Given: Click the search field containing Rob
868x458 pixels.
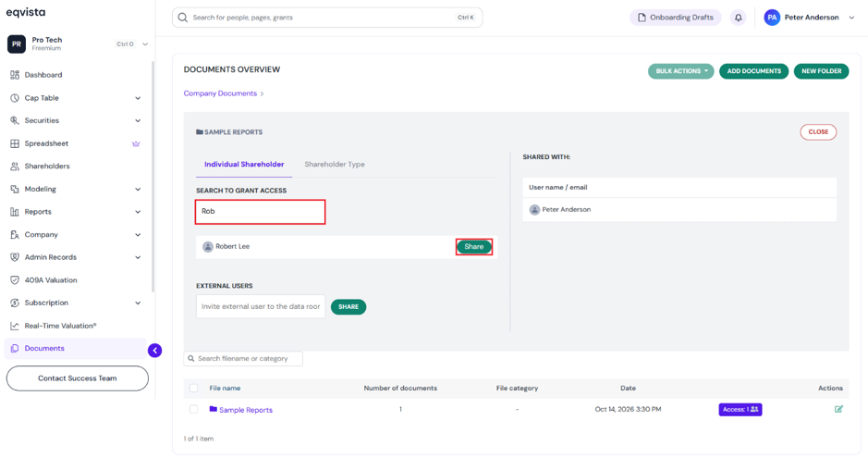Looking at the screenshot, I should [x=260, y=212].
